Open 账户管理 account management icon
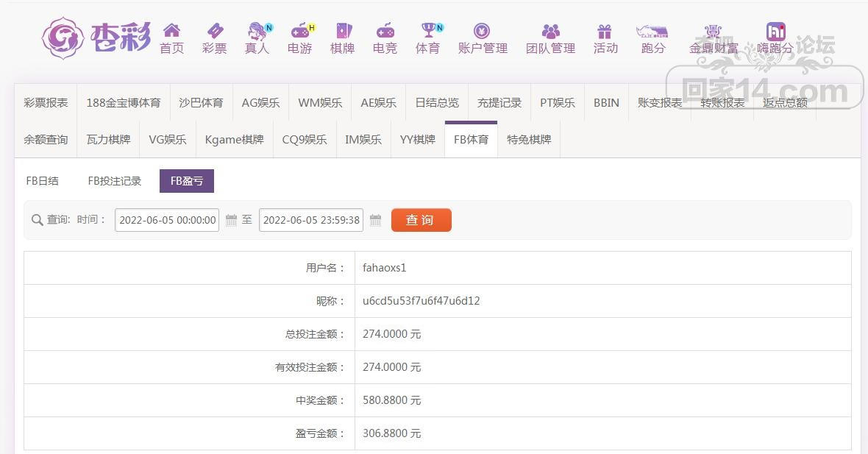The width and height of the screenshot is (868, 454). pos(483,31)
